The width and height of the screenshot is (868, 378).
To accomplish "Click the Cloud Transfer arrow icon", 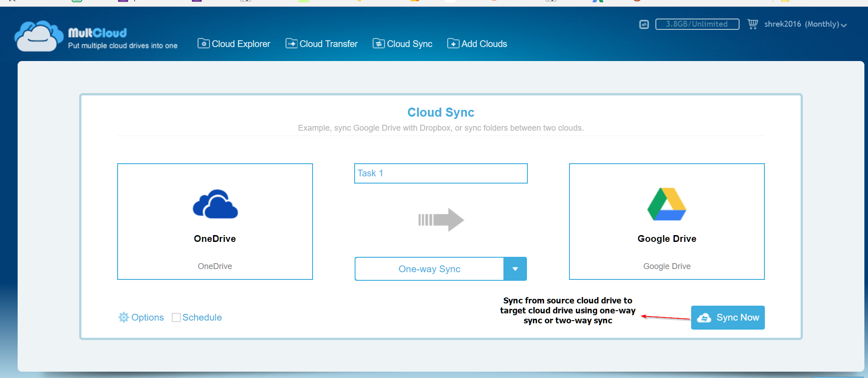I will [291, 43].
